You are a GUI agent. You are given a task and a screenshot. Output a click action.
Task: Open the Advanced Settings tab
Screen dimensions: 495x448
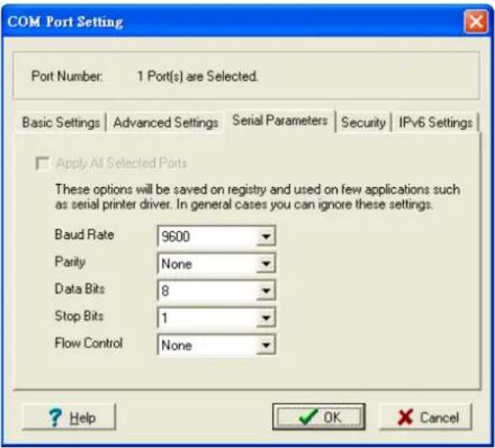click(x=166, y=122)
